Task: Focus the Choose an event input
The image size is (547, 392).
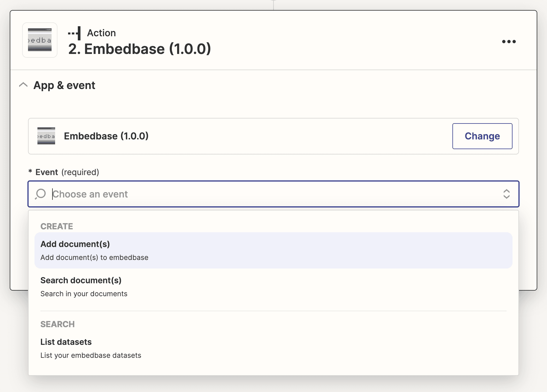Action: (x=273, y=194)
